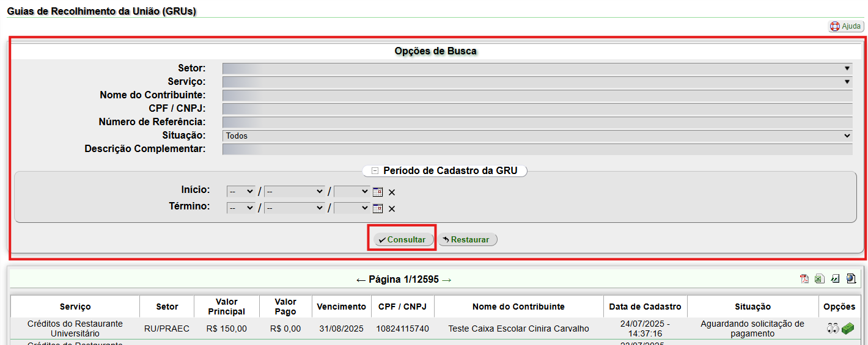The height and width of the screenshot is (345, 868).
Task: Open the Ajuda help button
Action: point(846,26)
